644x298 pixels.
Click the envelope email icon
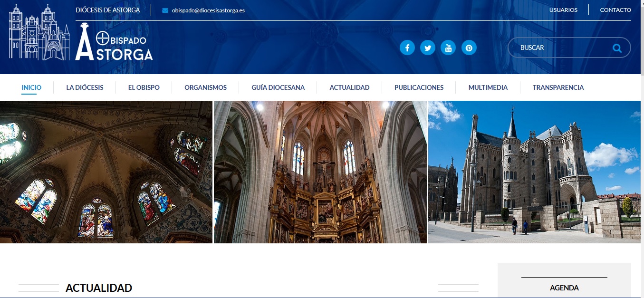[165, 10]
